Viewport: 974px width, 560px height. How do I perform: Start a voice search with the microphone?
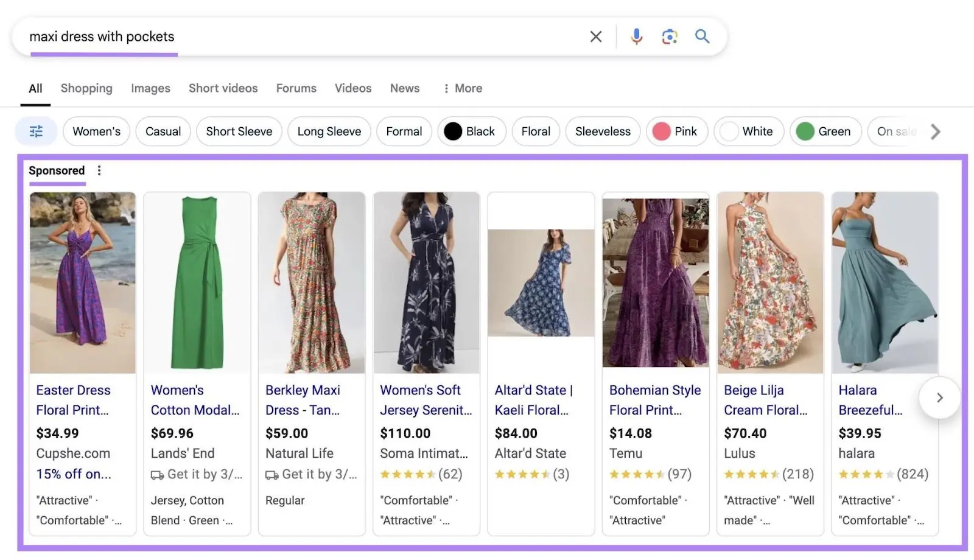[637, 37]
